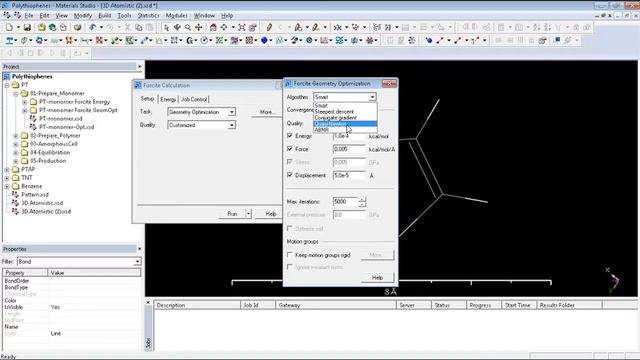Select the arrow Selection pointer tool
This screenshot has height=360, width=640.
[x=166, y=27]
